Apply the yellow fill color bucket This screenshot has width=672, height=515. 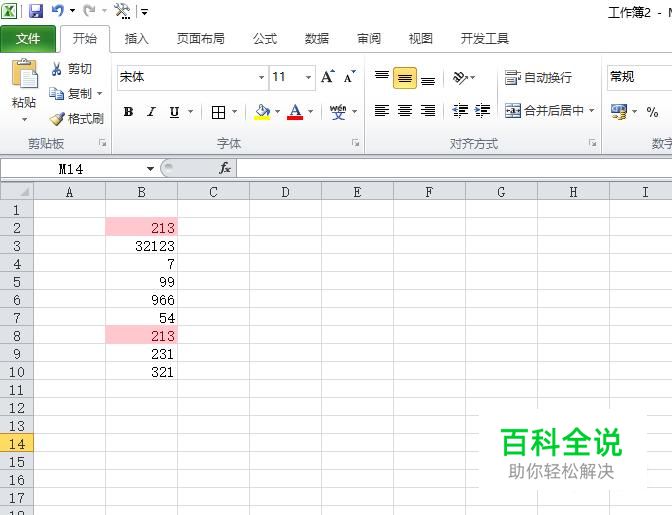262,112
